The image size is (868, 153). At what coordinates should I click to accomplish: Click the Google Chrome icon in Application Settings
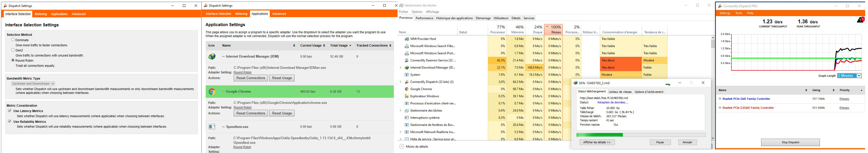click(x=212, y=92)
